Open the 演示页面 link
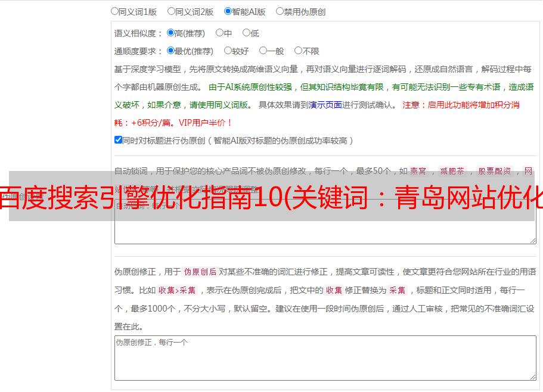Screen dimensions: 543x392 [325, 105]
